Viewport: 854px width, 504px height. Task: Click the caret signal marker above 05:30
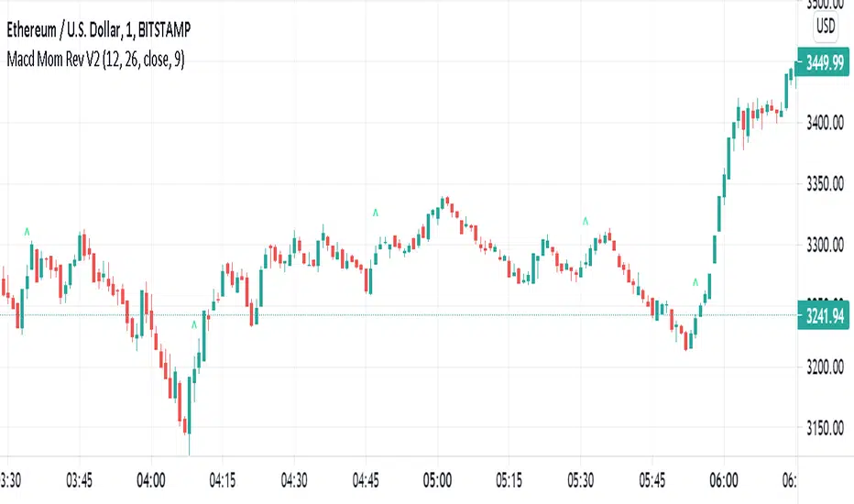tap(586, 221)
